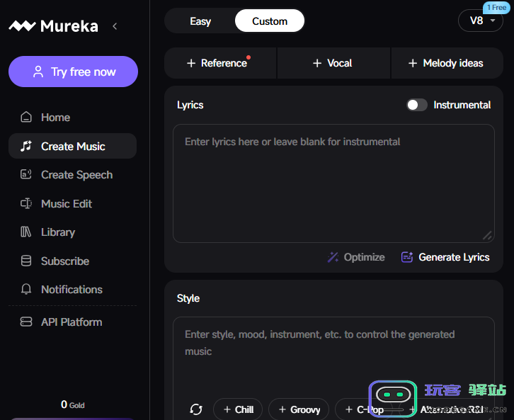Collapse the sidebar with the chevron
Viewport: 514px width, 420px height.
pos(115,26)
